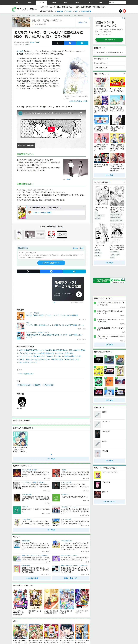This screenshot has height=644, width=138.
Task: Click the 今週の注目記事 tag link in header
Action: tap(85, 11)
